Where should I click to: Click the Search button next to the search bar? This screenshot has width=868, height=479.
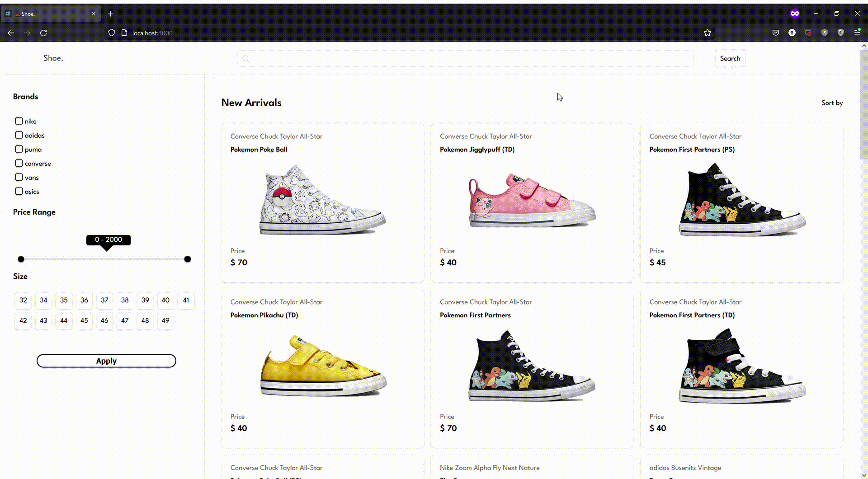730,58
